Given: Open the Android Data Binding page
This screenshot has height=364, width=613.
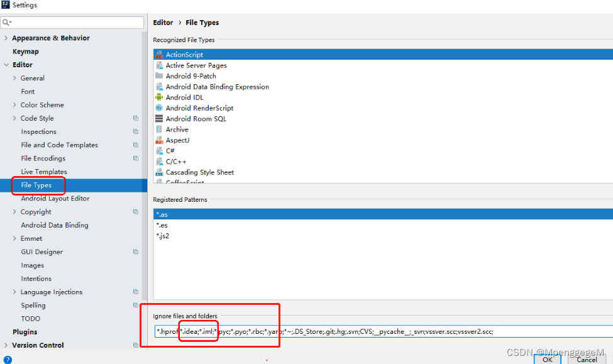Looking at the screenshot, I should click(55, 225).
